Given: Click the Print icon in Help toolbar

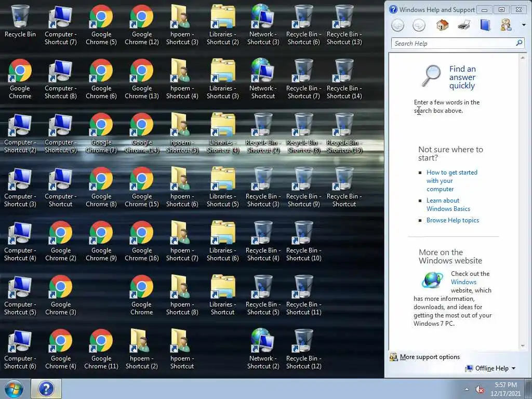Looking at the screenshot, I should point(464,25).
